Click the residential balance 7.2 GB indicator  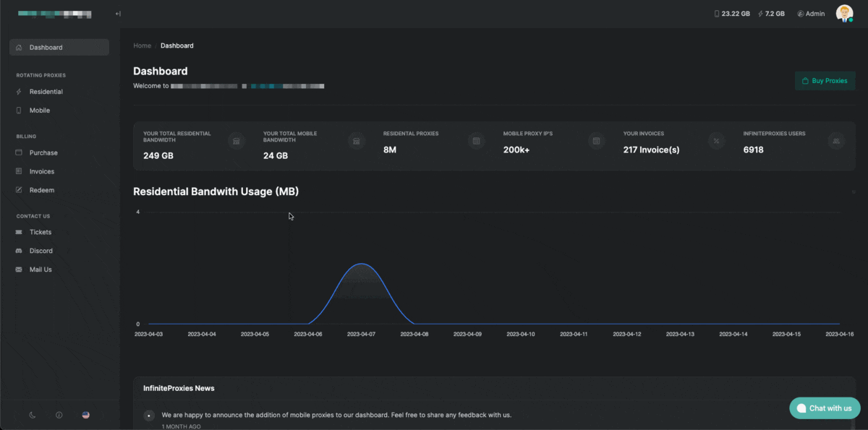771,14
